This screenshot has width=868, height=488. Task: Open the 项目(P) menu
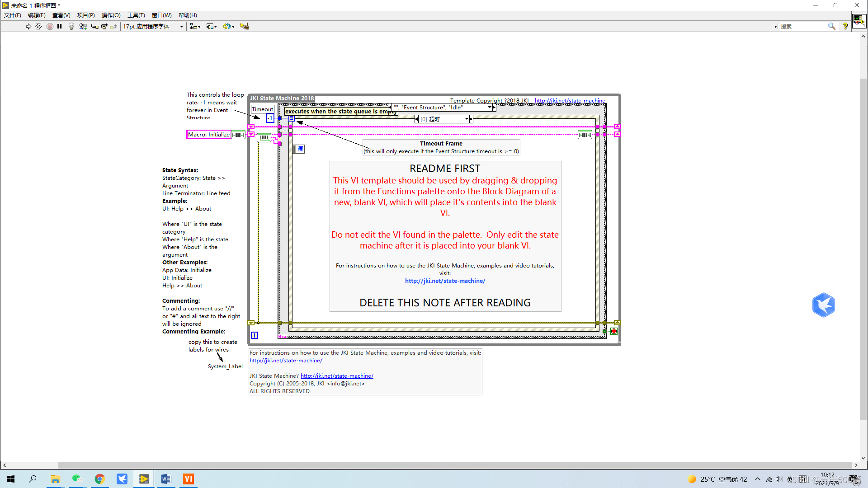tap(86, 15)
